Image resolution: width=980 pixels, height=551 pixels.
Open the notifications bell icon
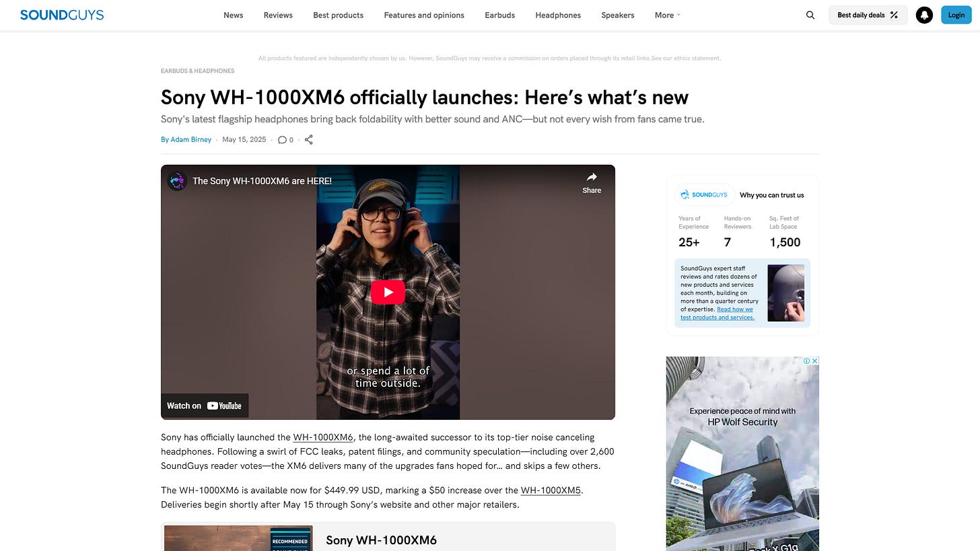(924, 15)
